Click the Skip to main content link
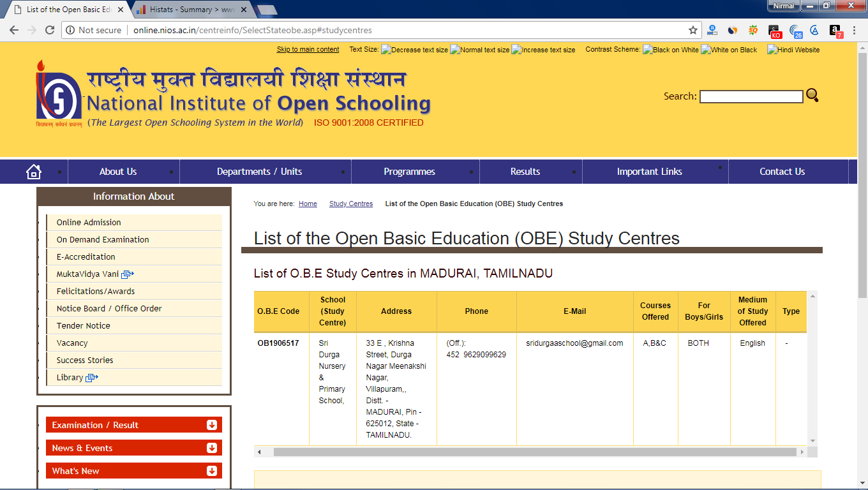The image size is (868, 490). (x=308, y=50)
